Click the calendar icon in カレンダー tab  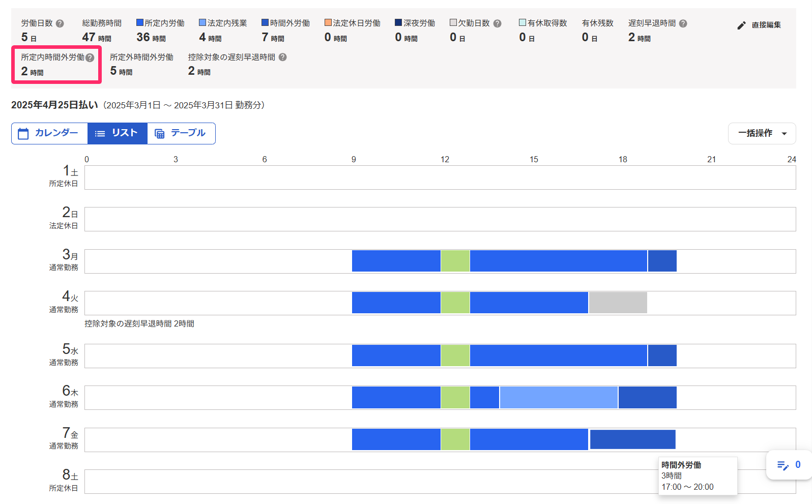23,134
